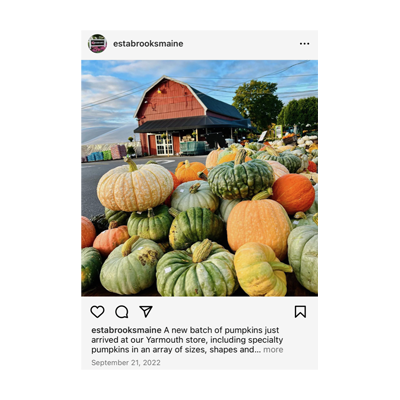
Task: Save the post with the bookmark icon
Action: click(300, 312)
